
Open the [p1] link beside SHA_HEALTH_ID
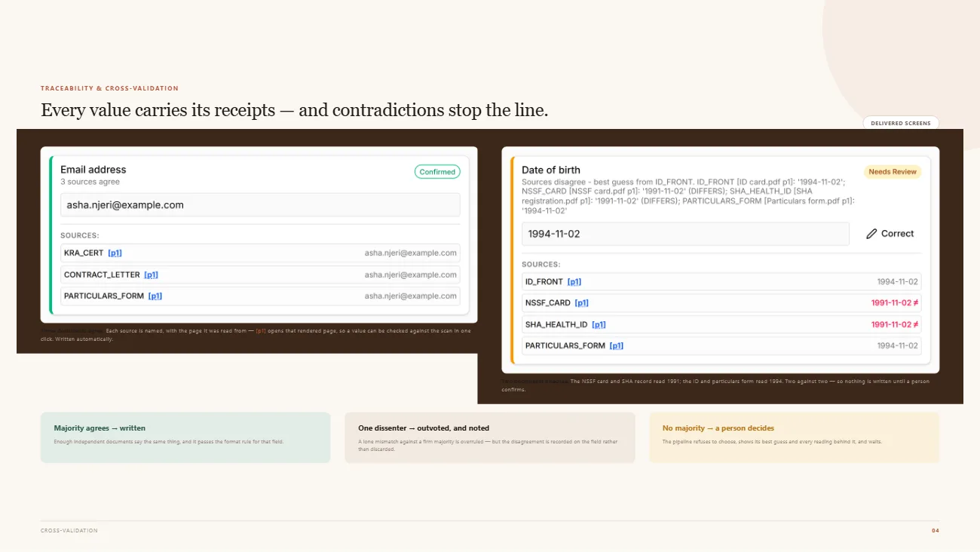[599, 324]
